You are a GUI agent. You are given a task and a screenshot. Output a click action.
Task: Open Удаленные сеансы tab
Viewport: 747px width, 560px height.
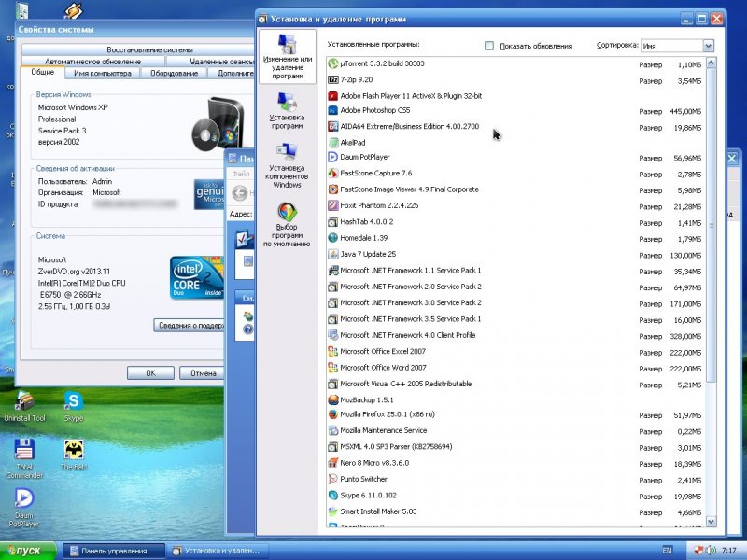click(221, 62)
